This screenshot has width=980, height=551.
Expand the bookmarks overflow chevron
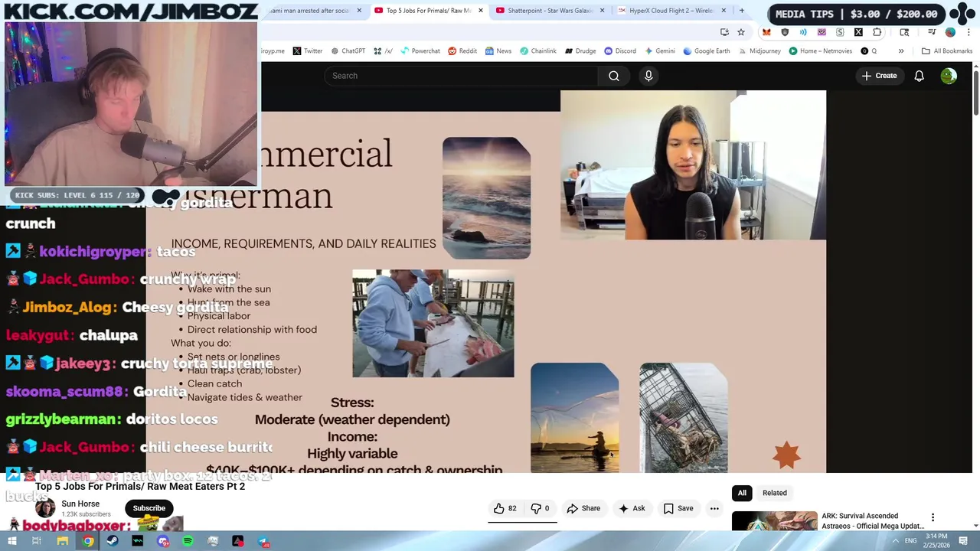(901, 51)
